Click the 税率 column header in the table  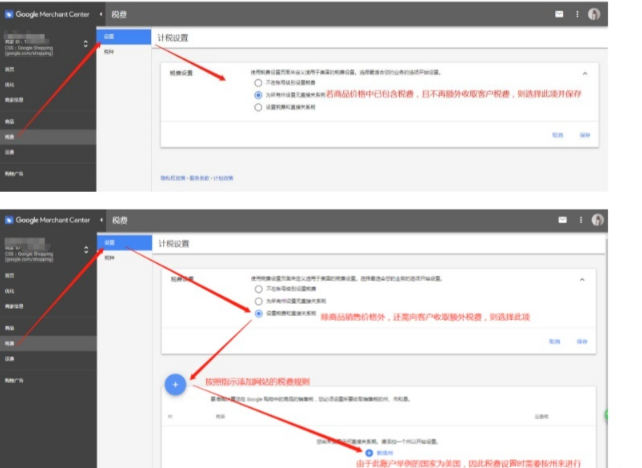220,416
